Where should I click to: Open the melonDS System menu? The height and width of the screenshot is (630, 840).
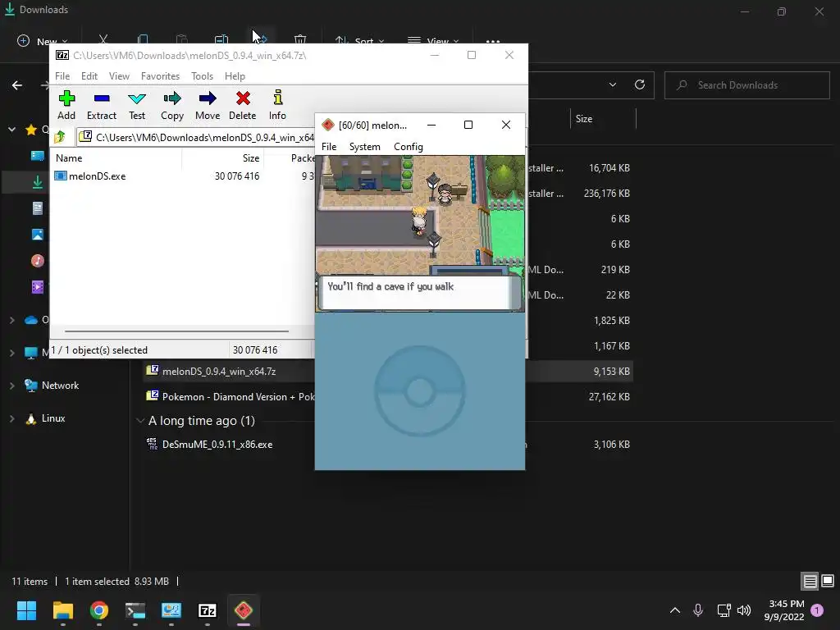click(x=365, y=147)
